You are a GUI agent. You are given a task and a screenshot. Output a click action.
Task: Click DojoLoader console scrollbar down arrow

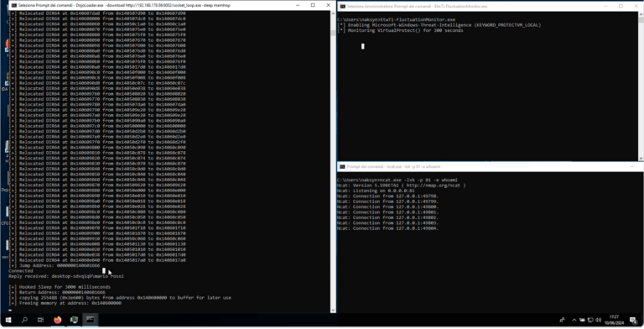[x=333, y=310]
